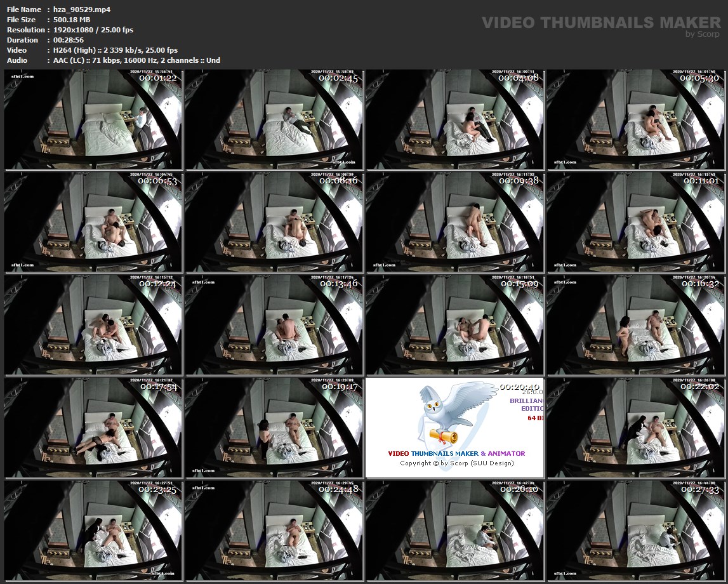The image size is (728, 584).
Task: Select the AAC audio codec line
Action: coord(136,60)
